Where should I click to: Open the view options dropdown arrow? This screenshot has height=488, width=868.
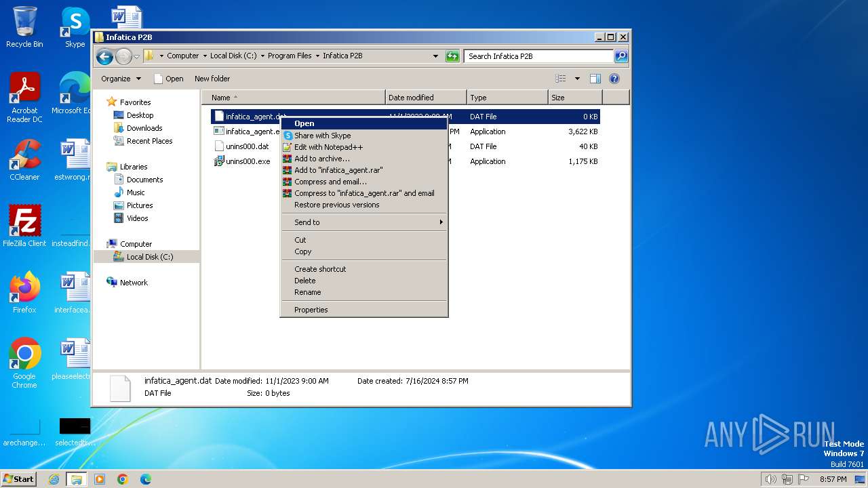(x=577, y=79)
